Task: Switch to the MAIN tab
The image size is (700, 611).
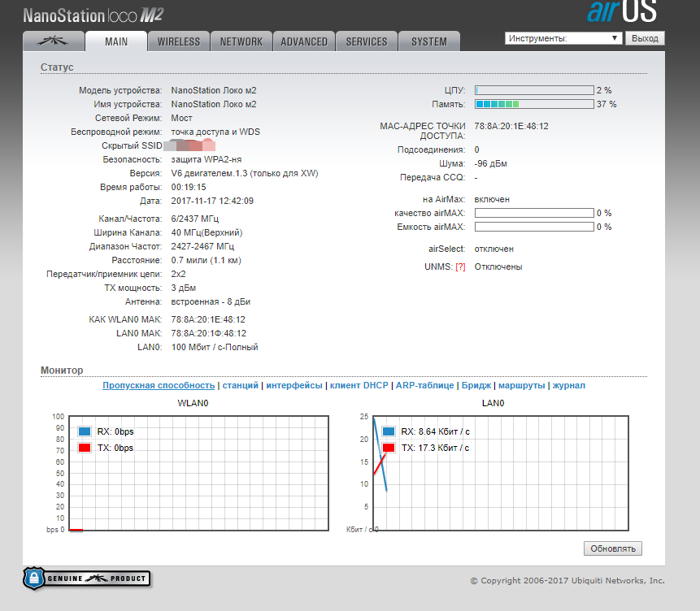Action: click(116, 41)
